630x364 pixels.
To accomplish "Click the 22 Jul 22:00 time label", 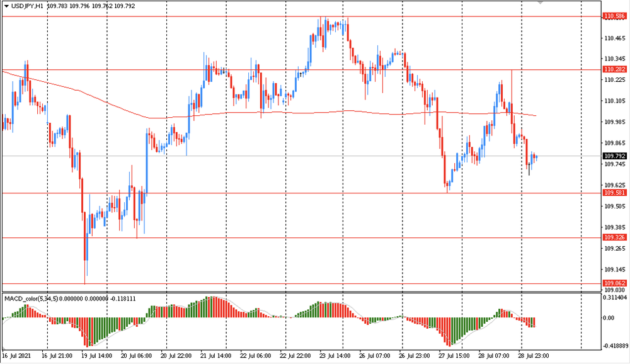I will point(295,356).
